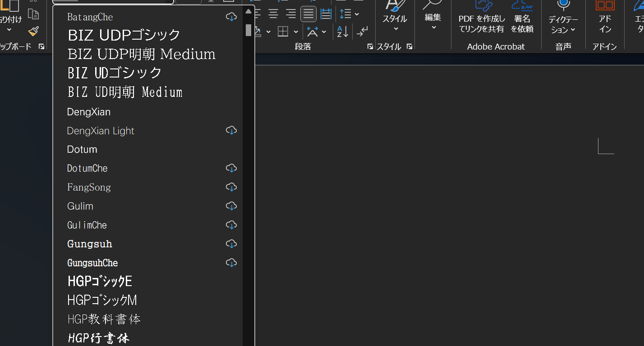The image size is (644, 346).
Task: Click the Copy icon in clipboard group
Action: (x=33, y=14)
